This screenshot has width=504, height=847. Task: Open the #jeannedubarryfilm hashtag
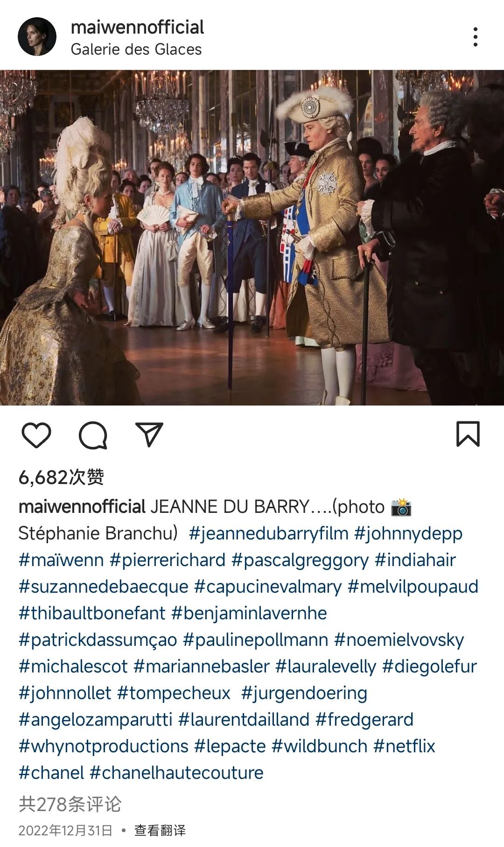(x=269, y=533)
